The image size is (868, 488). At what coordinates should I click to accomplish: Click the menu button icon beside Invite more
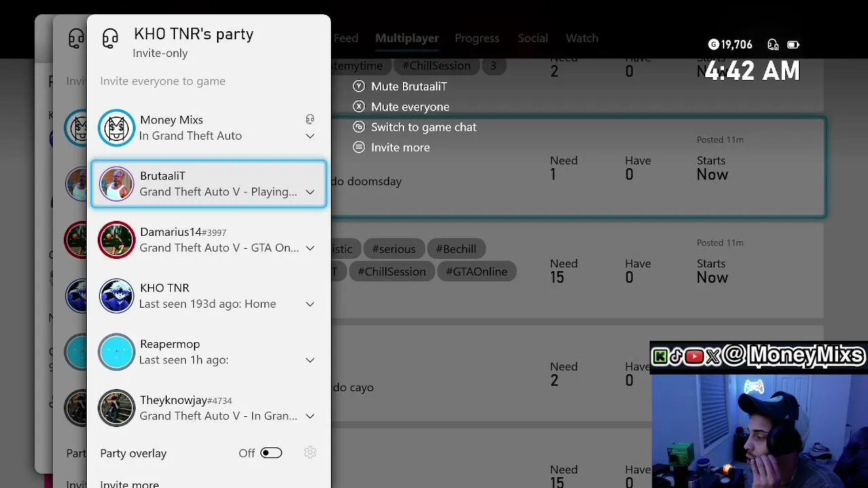tap(359, 147)
